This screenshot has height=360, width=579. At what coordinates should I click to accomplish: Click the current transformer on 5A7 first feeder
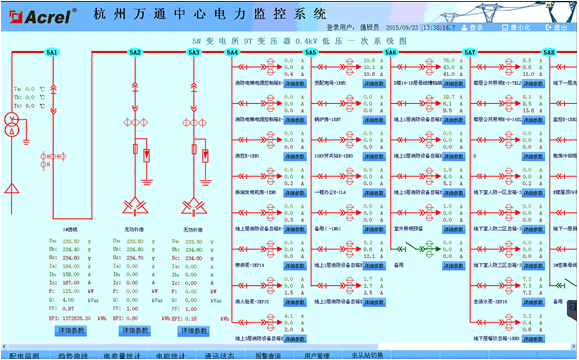coord(509,67)
